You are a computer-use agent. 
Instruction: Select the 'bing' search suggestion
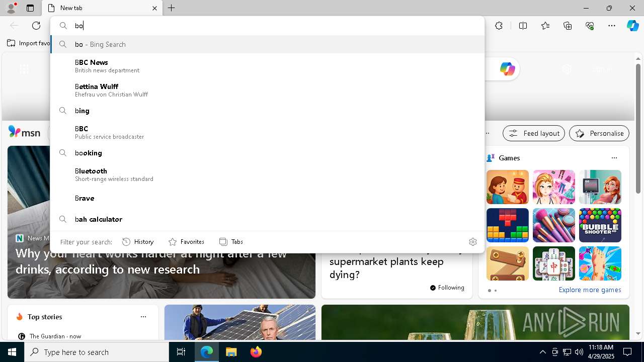(268, 111)
